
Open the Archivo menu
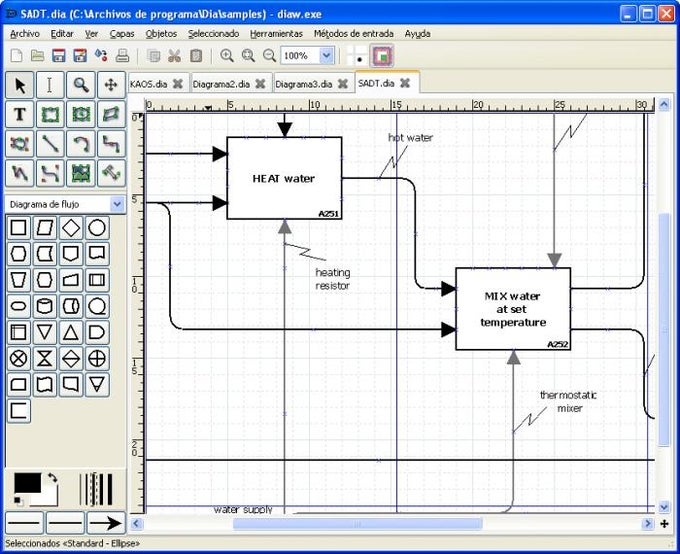click(25, 34)
